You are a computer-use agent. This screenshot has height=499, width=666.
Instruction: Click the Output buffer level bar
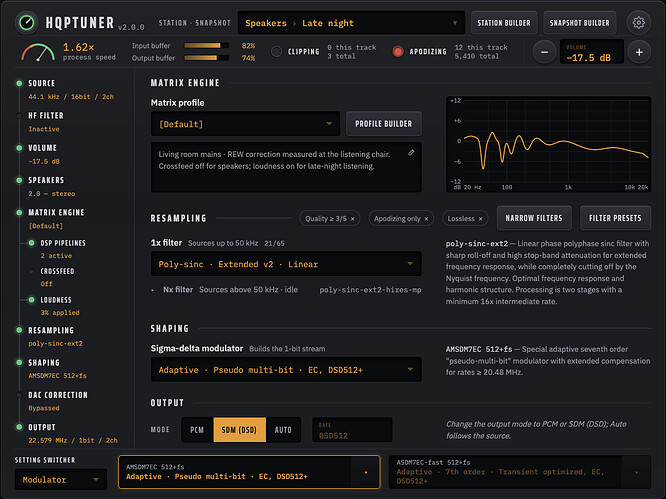tap(206, 58)
